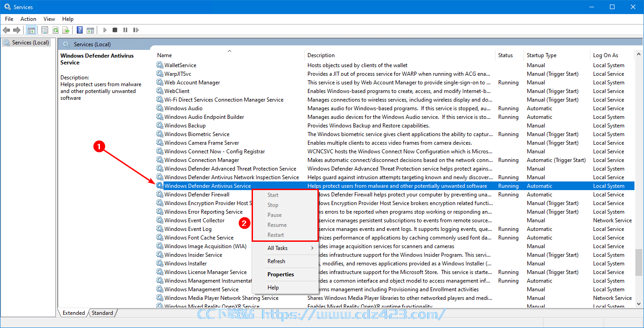Open Properties from the context menu
The width and height of the screenshot is (644, 328).
(285, 274)
